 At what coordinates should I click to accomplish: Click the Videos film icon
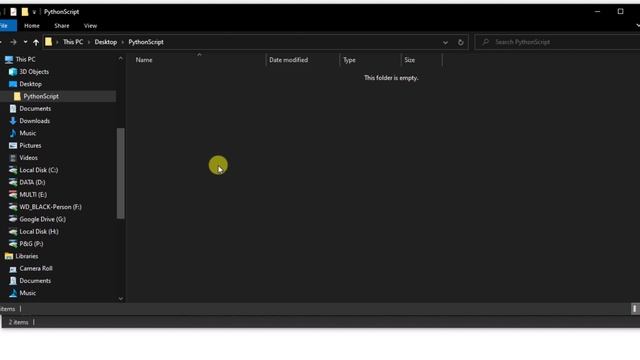tap(13, 158)
